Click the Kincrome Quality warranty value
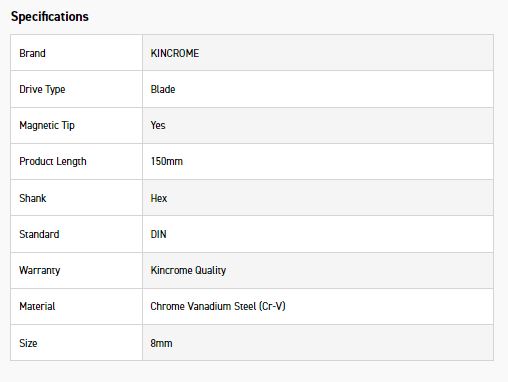The width and height of the screenshot is (508, 382). (x=188, y=270)
